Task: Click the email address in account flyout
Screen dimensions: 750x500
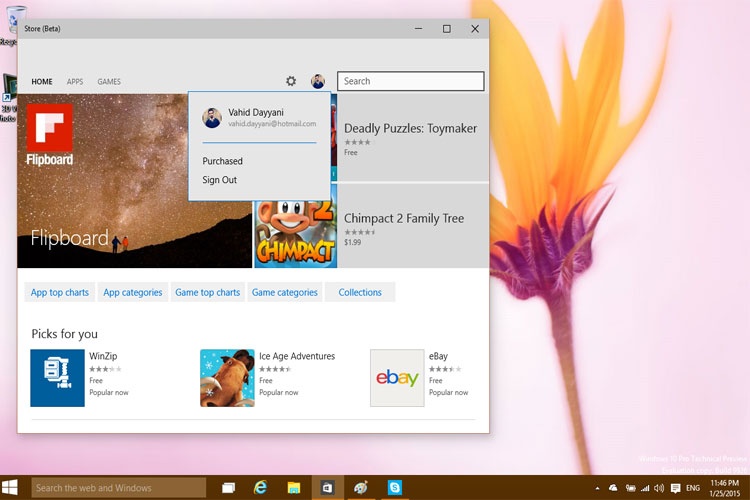Action: (272, 124)
